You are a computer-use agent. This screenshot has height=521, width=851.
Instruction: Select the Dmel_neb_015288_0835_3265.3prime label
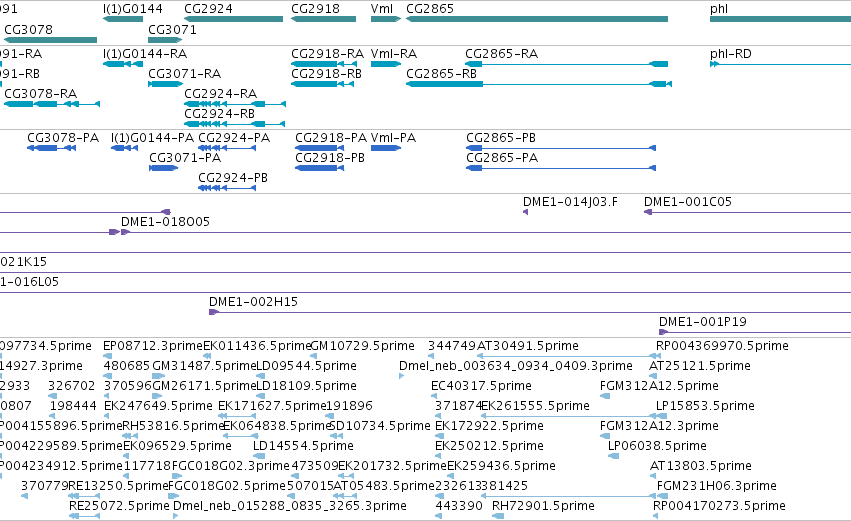tap(290, 507)
